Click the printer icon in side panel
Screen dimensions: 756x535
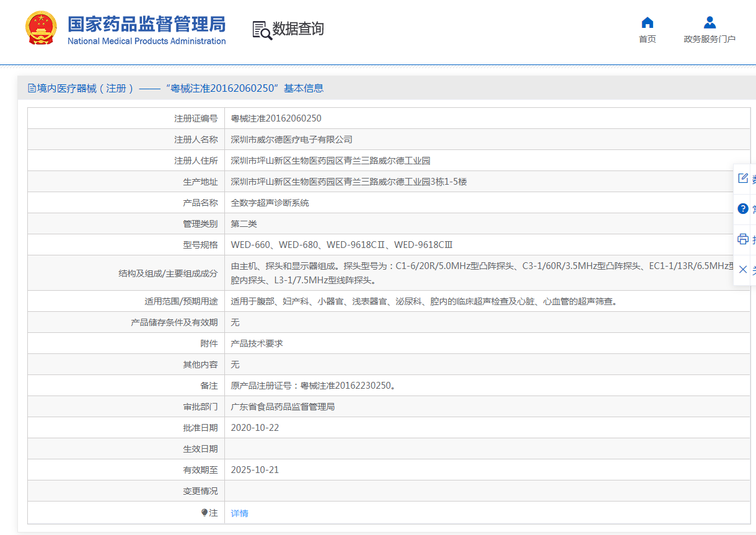[x=743, y=239]
